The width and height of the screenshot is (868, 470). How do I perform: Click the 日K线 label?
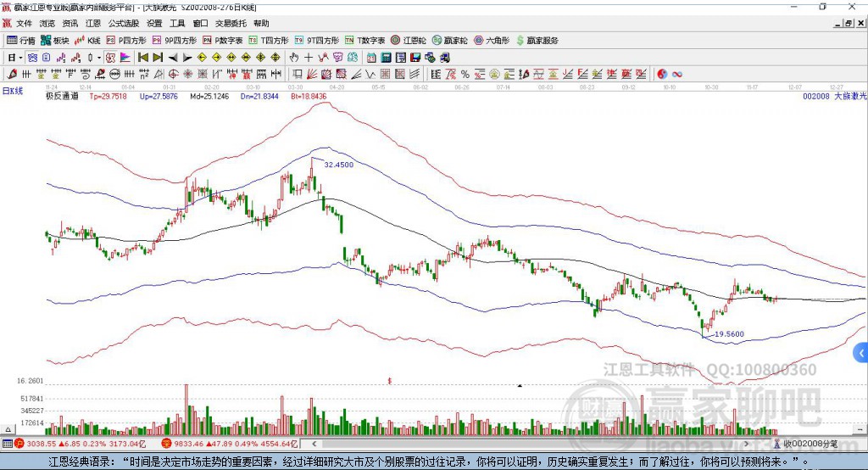pos(13,91)
